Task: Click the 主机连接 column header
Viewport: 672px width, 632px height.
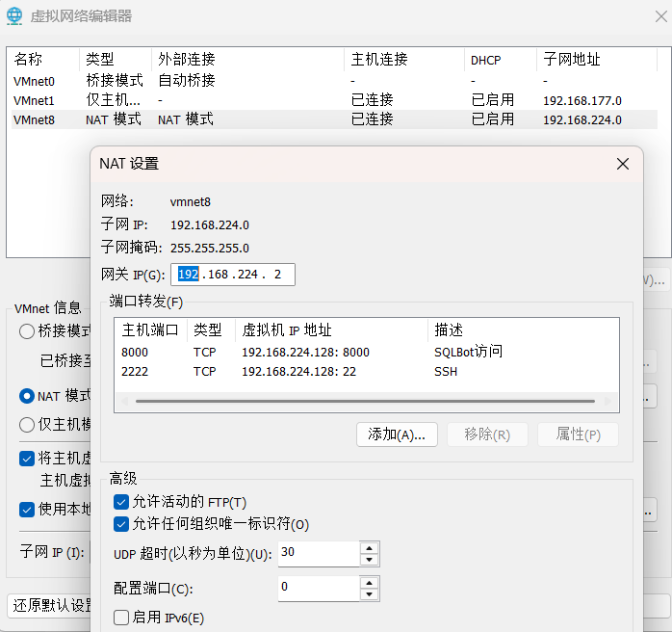Action: pos(404,59)
